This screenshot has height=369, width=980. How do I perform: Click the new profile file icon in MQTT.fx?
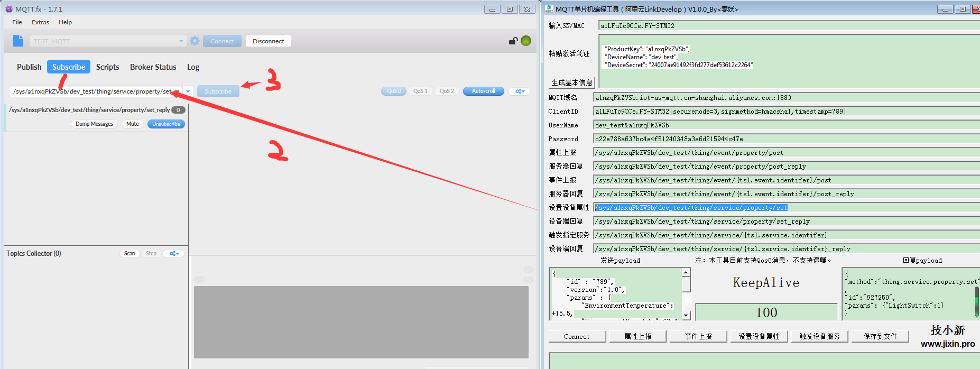[x=19, y=41]
